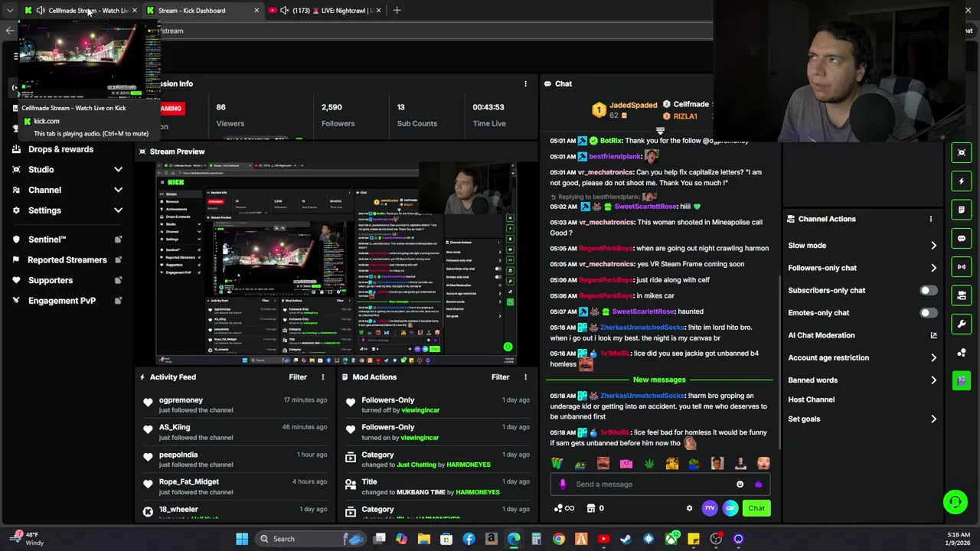Toggle Emotes-only chat switch
The image size is (980, 551).
927,312
